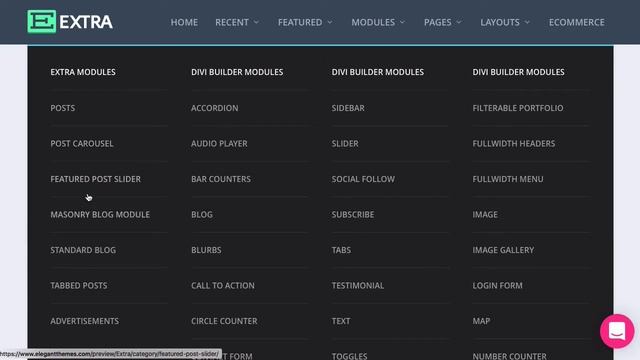This screenshot has width=640, height=360.
Task: Open the pink chat bubble widget
Action: click(617, 331)
